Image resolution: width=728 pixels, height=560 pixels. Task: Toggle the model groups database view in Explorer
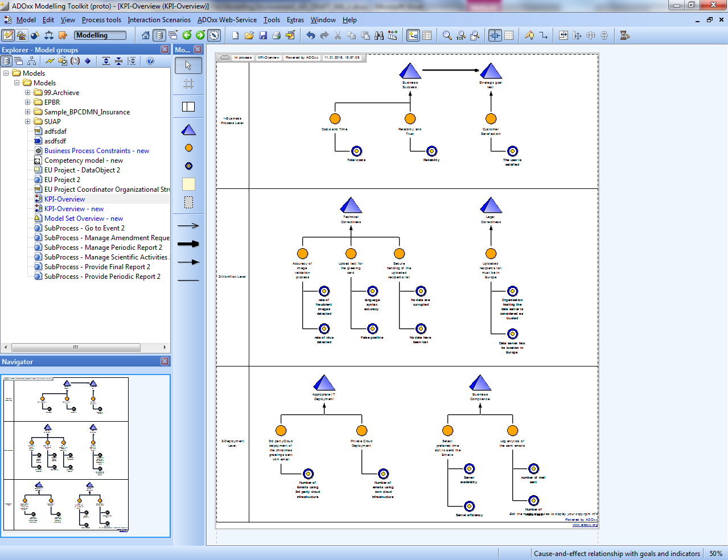point(6,61)
